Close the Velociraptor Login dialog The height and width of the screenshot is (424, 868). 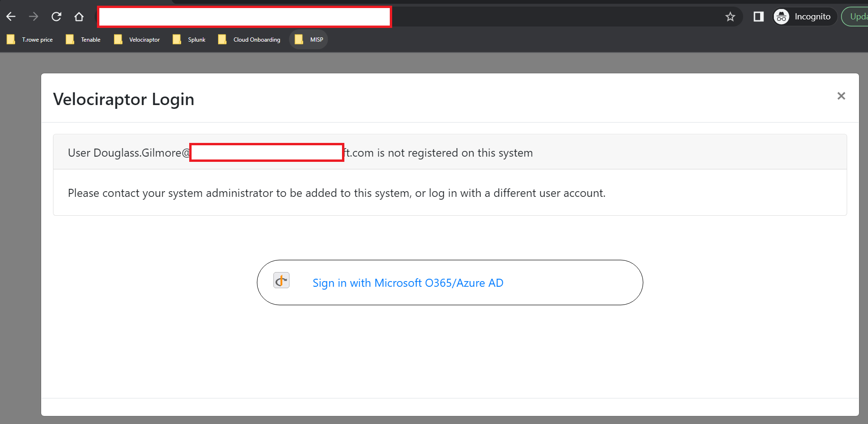click(841, 96)
